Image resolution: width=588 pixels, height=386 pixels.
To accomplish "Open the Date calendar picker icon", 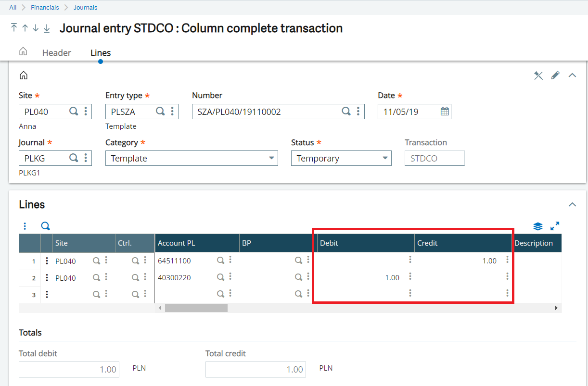I will tap(445, 112).
